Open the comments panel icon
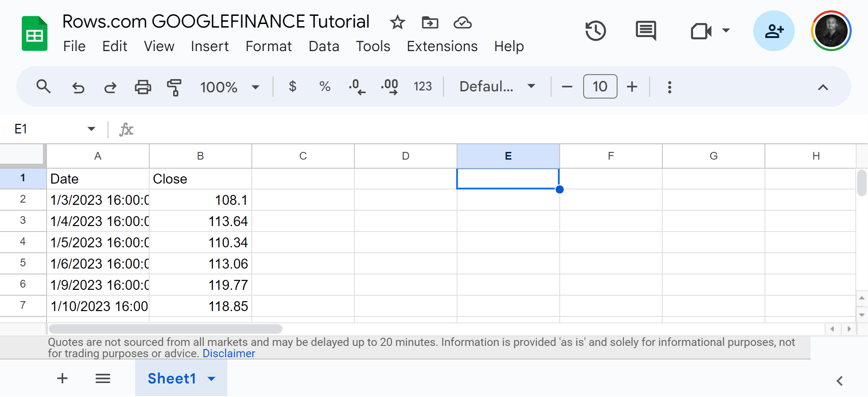Screen dimensions: 868x397 [646, 31]
